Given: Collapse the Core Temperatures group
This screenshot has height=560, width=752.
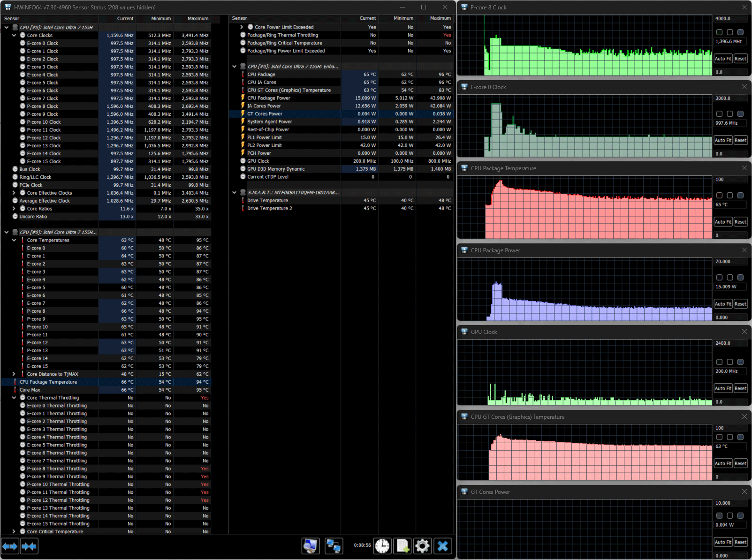Looking at the screenshot, I should (x=14, y=240).
